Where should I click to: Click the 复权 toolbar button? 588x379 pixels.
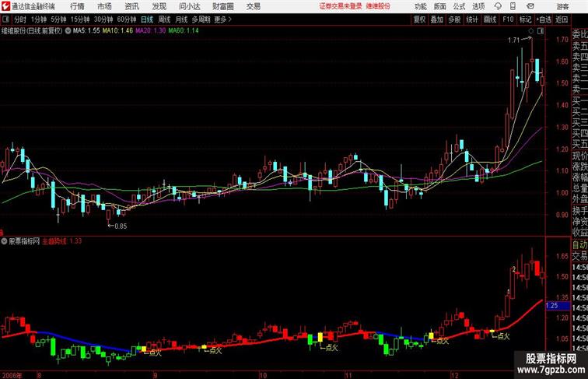click(420, 19)
